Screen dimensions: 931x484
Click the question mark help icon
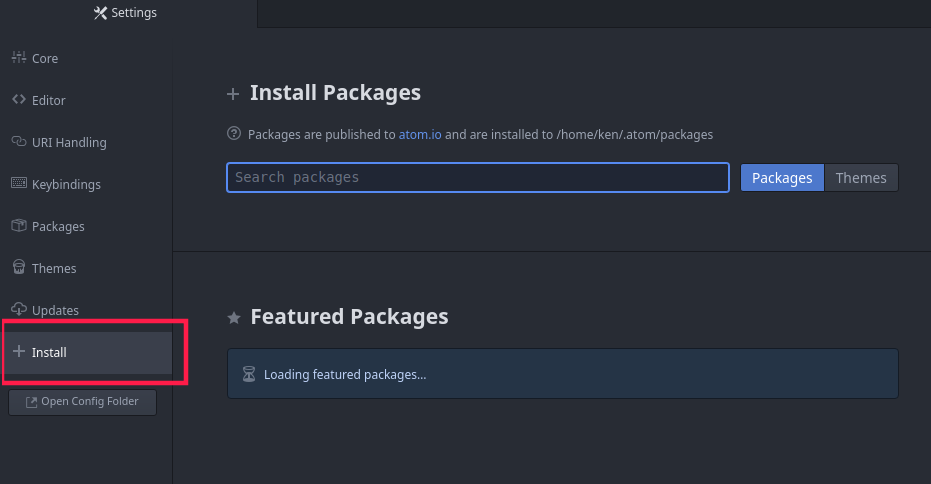click(x=234, y=134)
